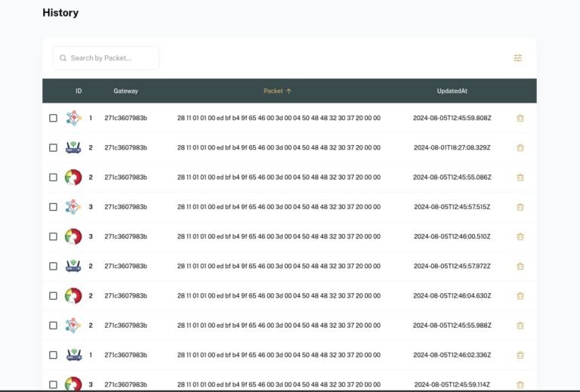Click the device thumbnail in the first row
Screen dimensions: 580x392
73,118
